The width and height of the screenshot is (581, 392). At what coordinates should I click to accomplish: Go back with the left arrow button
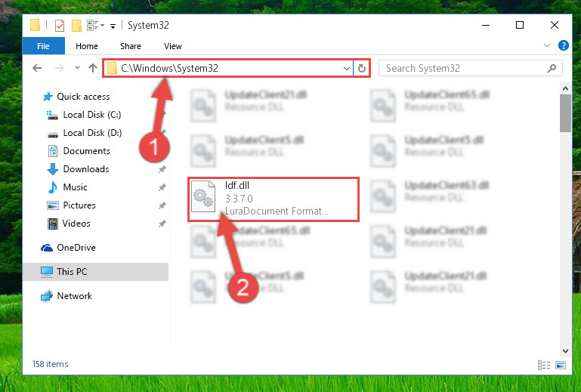click(37, 68)
